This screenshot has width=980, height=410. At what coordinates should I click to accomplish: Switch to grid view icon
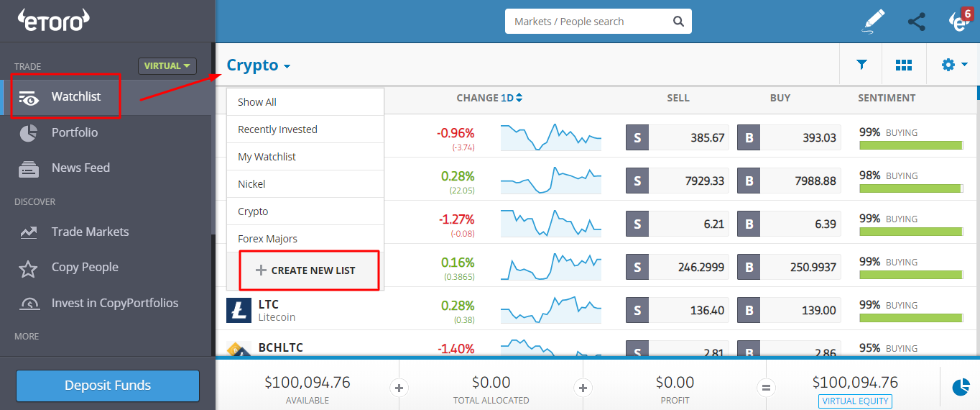pyautogui.click(x=904, y=65)
